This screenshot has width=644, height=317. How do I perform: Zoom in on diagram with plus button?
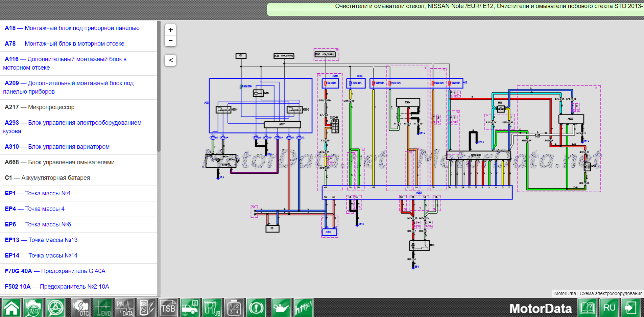(x=171, y=30)
